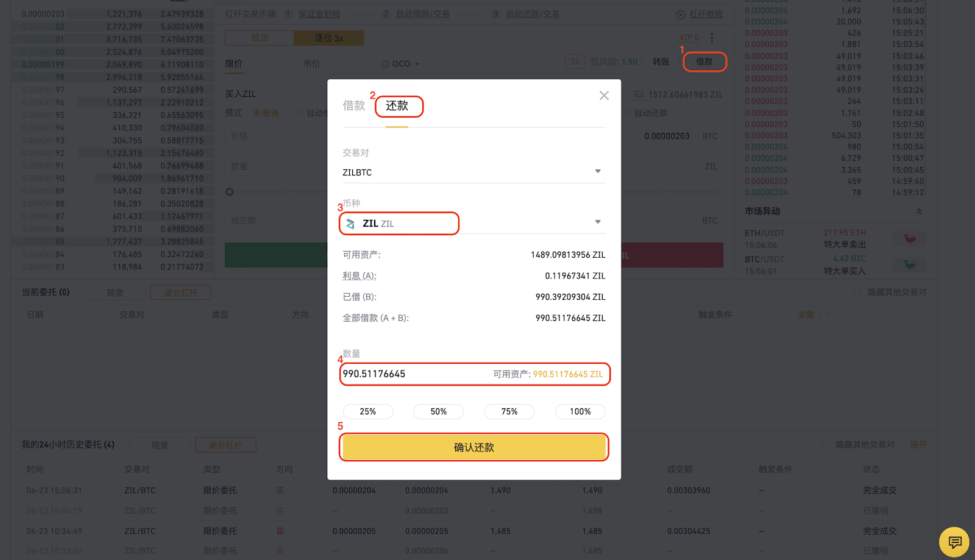The image size is (975, 560).
Task: Click the ZIL coin icon in 币种 selector
Action: click(351, 224)
